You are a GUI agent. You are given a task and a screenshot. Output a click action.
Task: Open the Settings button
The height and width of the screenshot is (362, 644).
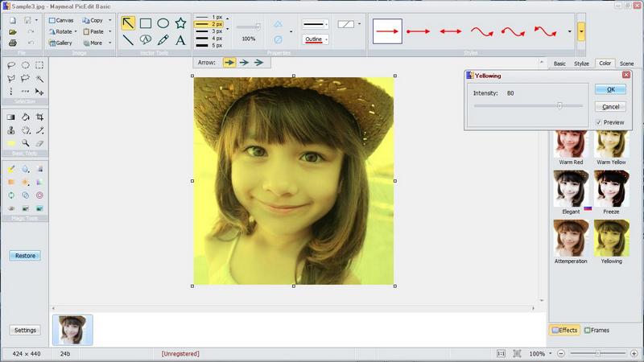(25, 330)
